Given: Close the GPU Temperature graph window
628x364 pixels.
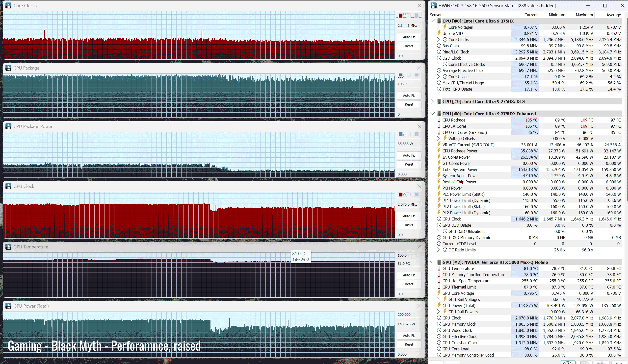Looking at the screenshot, I should [x=419, y=247].
